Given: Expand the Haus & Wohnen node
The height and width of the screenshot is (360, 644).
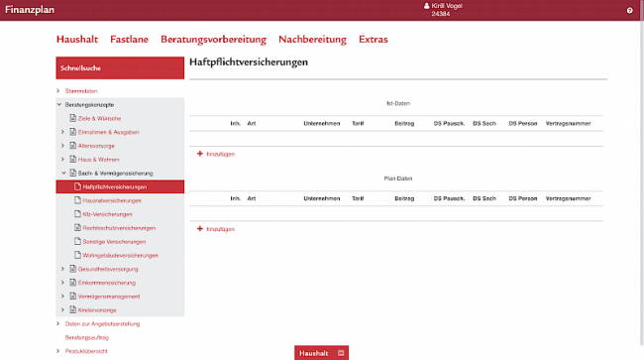Looking at the screenshot, I should pos(62,159).
